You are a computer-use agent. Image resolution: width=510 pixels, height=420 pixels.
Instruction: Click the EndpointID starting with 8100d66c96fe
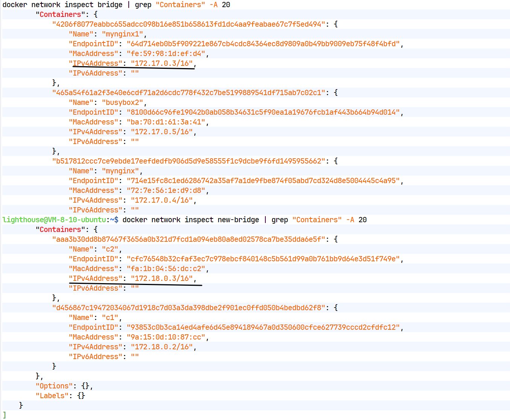click(263, 112)
